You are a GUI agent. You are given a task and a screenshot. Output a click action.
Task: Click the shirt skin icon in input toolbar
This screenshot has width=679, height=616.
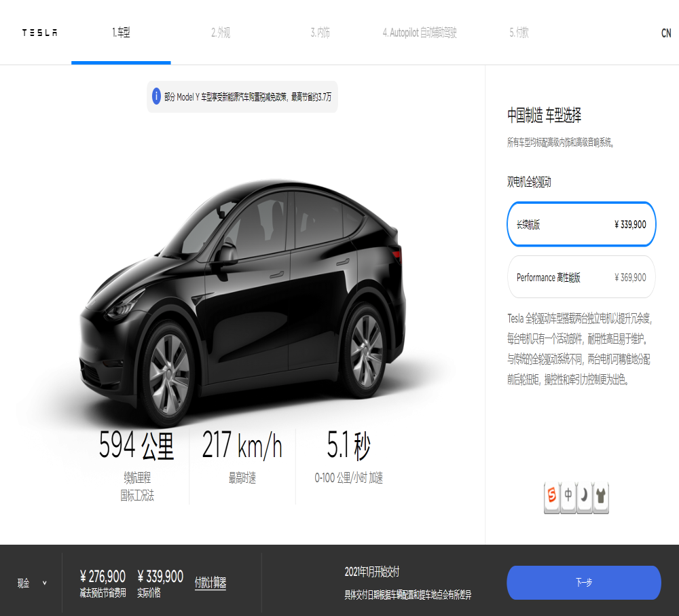click(x=601, y=496)
